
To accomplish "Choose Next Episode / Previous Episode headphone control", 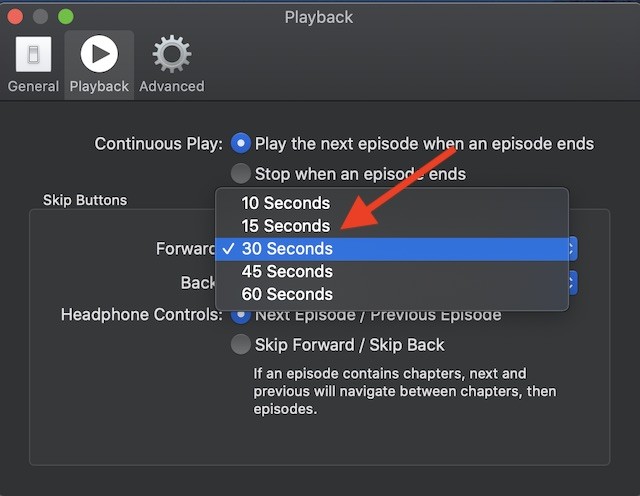I will (240, 317).
